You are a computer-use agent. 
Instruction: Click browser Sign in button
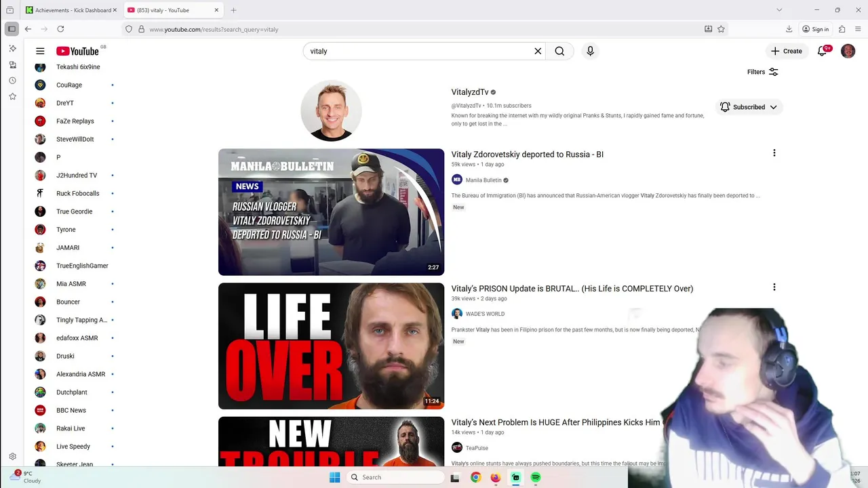[x=815, y=29]
